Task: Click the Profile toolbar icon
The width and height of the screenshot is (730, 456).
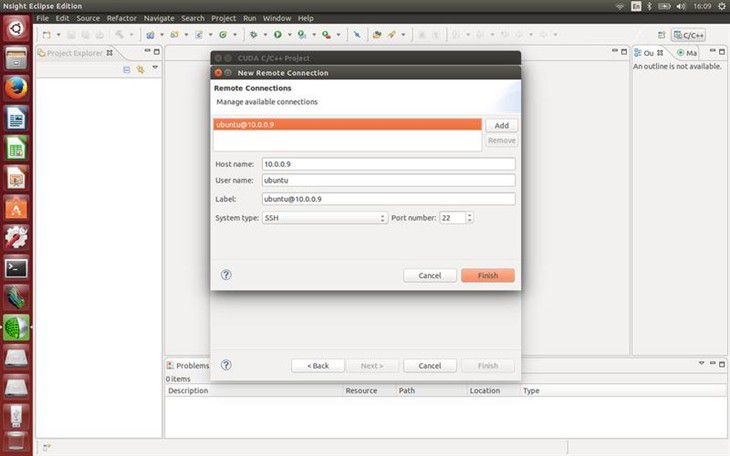Action: click(x=302, y=35)
